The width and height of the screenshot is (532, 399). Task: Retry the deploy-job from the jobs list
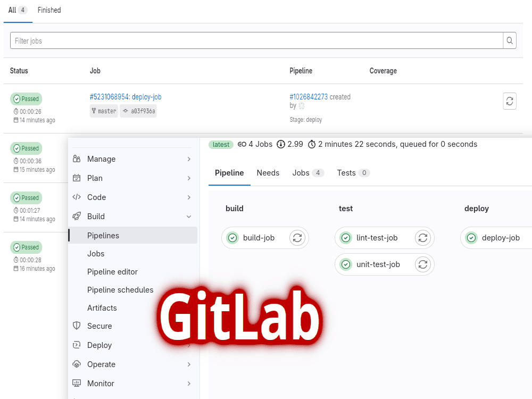(509, 101)
